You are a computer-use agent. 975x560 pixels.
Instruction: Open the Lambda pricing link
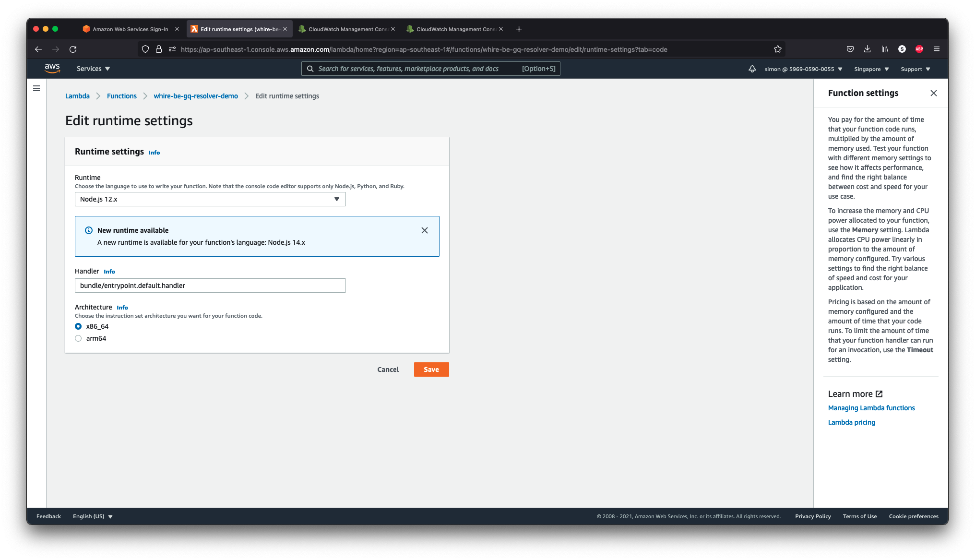coord(851,422)
